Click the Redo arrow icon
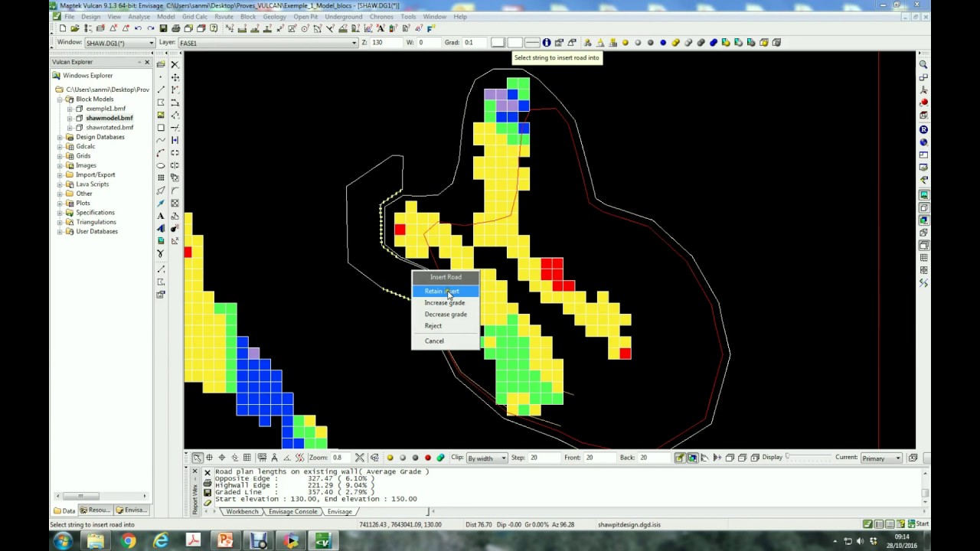 click(150, 28)
